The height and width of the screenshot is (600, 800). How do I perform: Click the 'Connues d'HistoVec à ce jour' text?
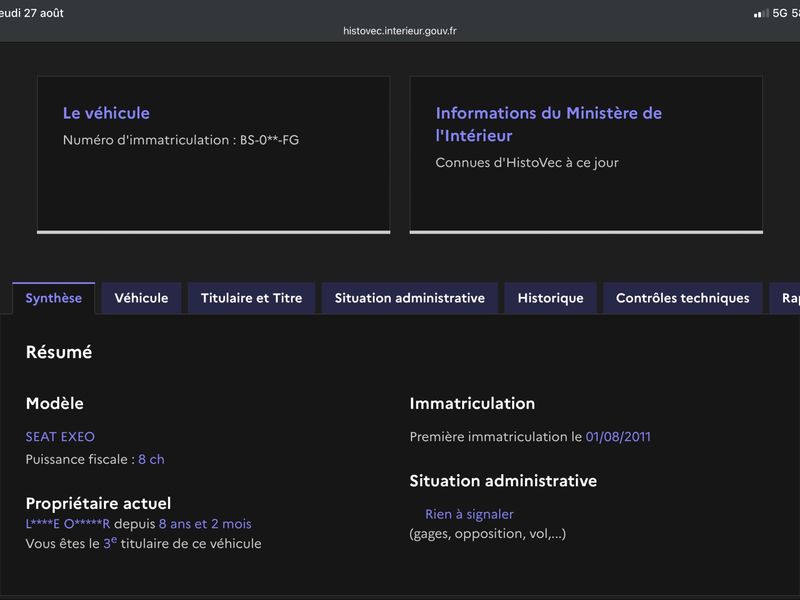click(527, 163)
